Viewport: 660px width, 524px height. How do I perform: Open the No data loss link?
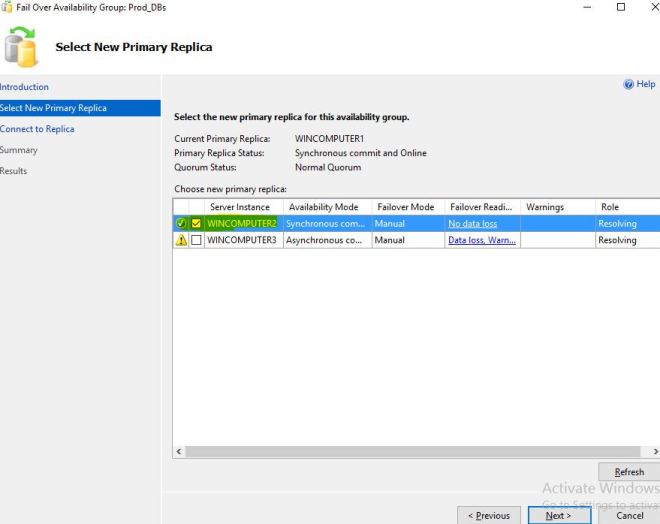(x=472, y=224)
